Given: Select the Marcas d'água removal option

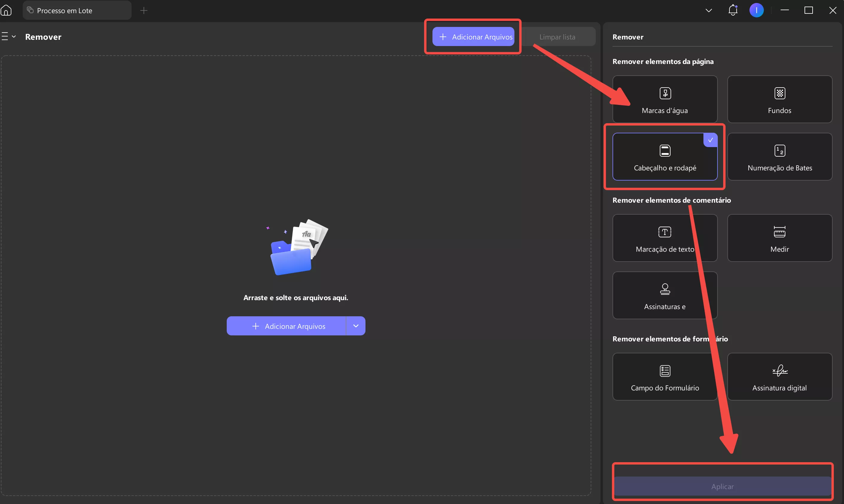Looking at the screenshot, I should (x=665, y=99).
